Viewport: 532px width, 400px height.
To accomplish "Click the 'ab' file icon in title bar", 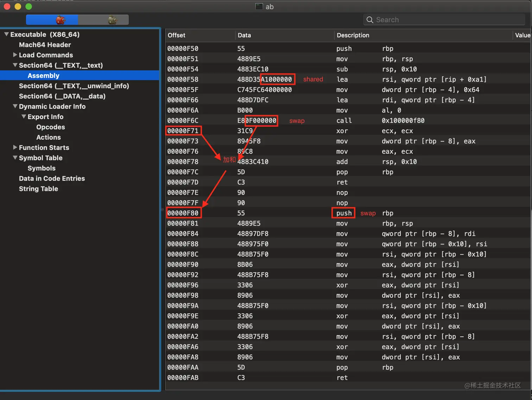I will click(x=259, y=7).
